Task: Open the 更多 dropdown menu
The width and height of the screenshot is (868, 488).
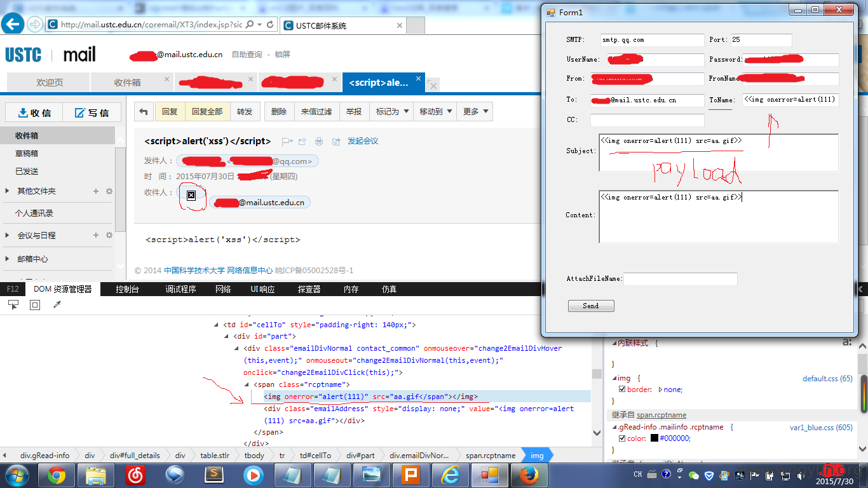Action: (x=475, y=112)
